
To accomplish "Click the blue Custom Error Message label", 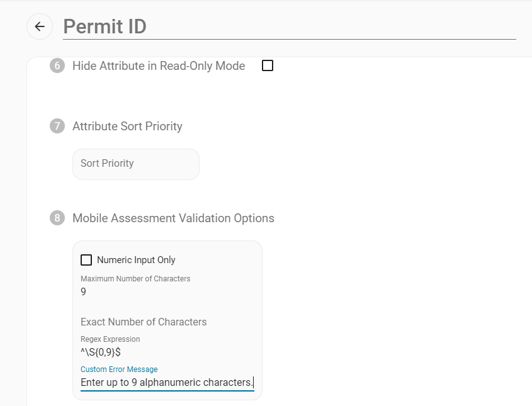I will pos(119,369).
